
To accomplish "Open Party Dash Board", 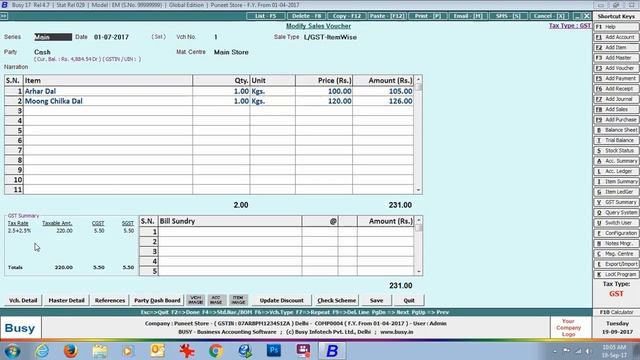I will pos(157,300).
